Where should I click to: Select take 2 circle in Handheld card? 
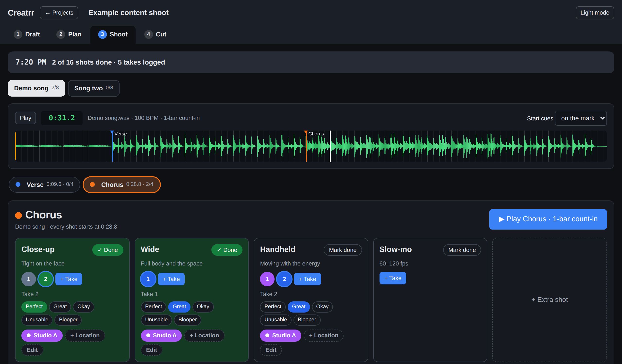tap(284, 279)
